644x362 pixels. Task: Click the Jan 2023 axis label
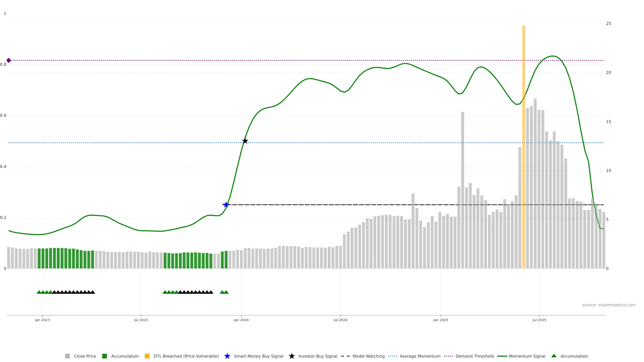click(x=42, y=320)
